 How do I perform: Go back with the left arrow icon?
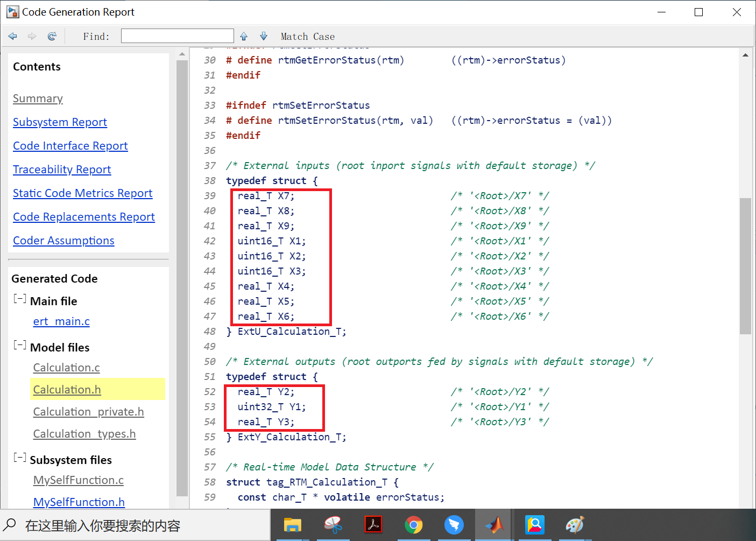(x=13, y=36)
